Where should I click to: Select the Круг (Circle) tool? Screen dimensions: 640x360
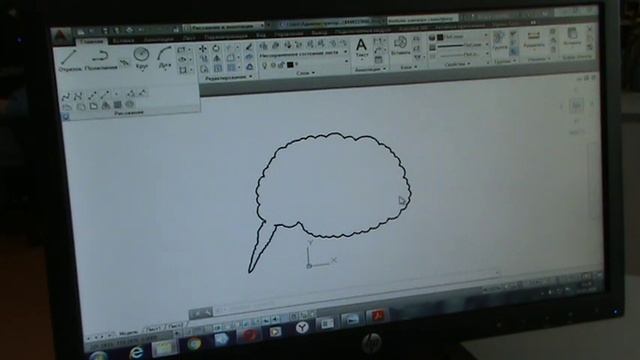point(141,59)
